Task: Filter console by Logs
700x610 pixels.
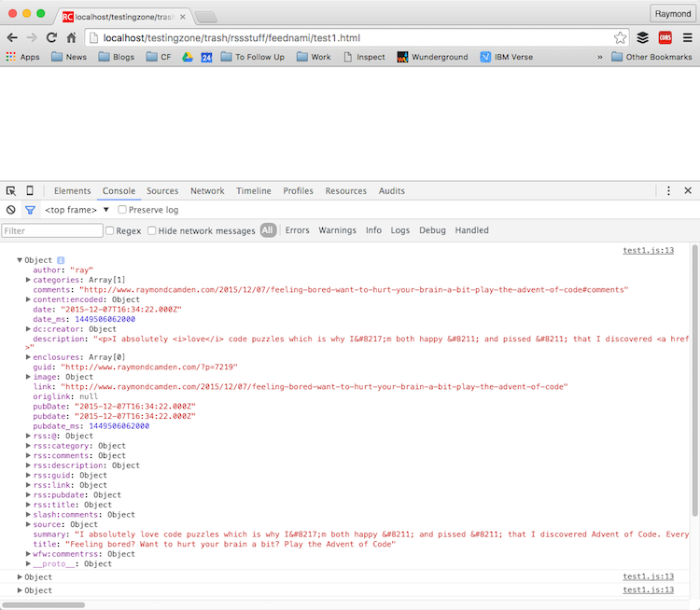Action: tap(400, 230)
